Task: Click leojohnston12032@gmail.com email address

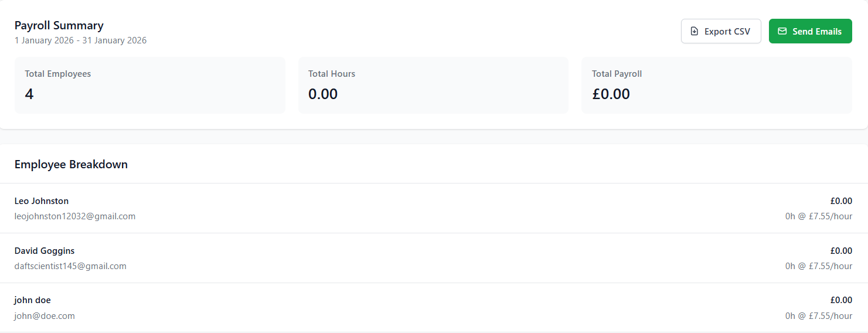Action: [75, 216]
